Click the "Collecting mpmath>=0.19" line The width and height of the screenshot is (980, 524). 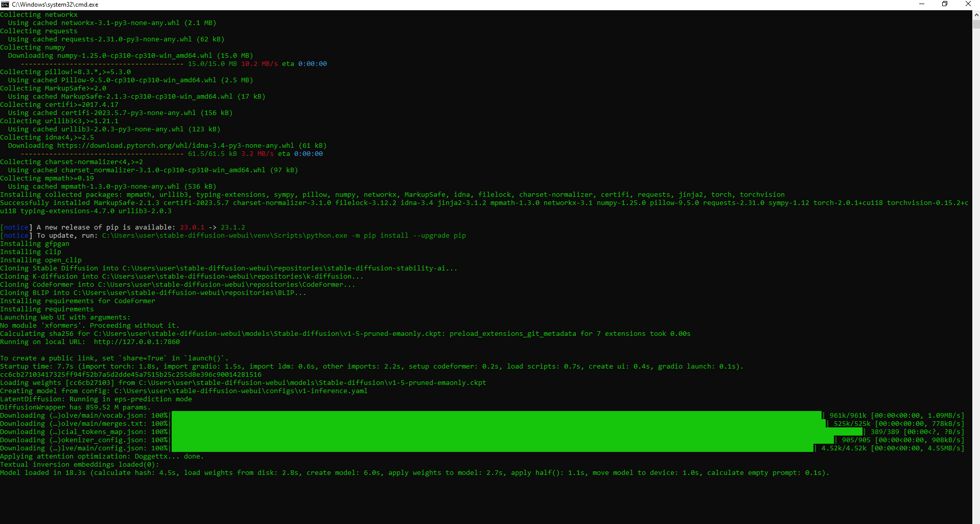(47, 178)
